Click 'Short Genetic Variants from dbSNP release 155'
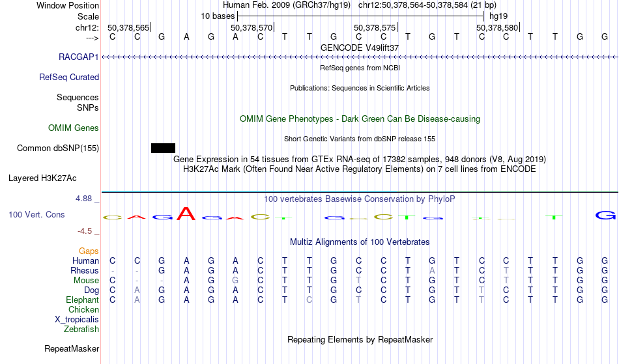Screen dimensions: 619x364 (x=360, y=139)
